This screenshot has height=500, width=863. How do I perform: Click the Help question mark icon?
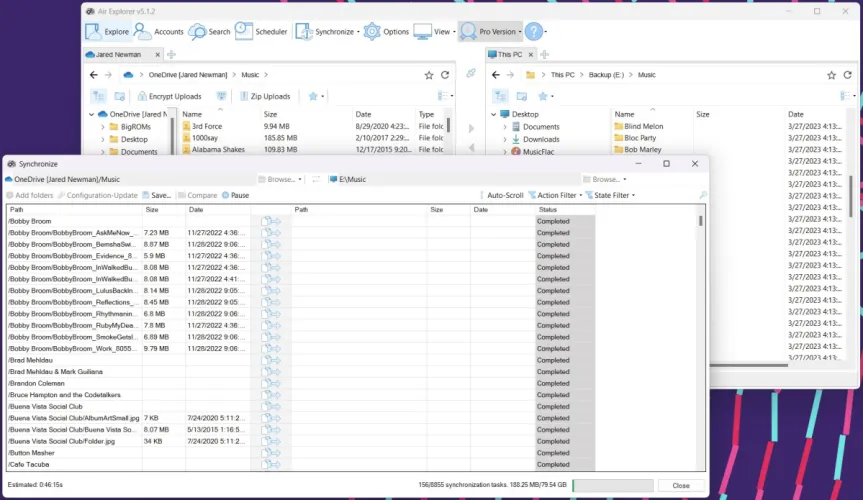click(533, 32)
